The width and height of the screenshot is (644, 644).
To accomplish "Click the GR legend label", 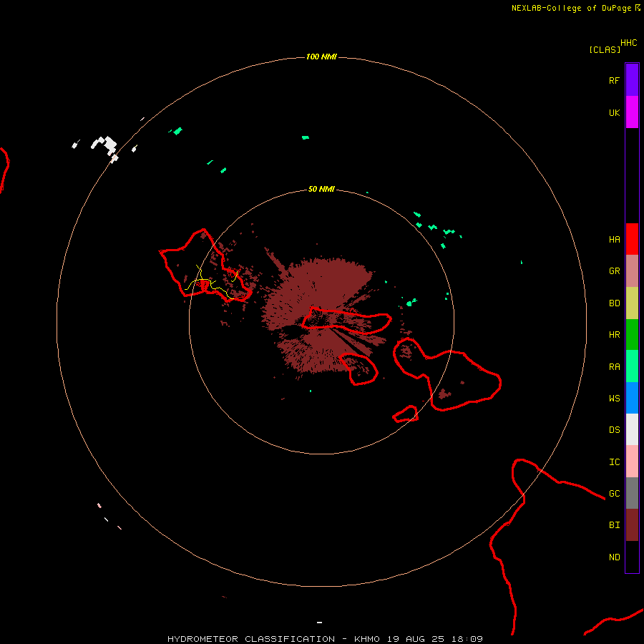I will [614, 271].
